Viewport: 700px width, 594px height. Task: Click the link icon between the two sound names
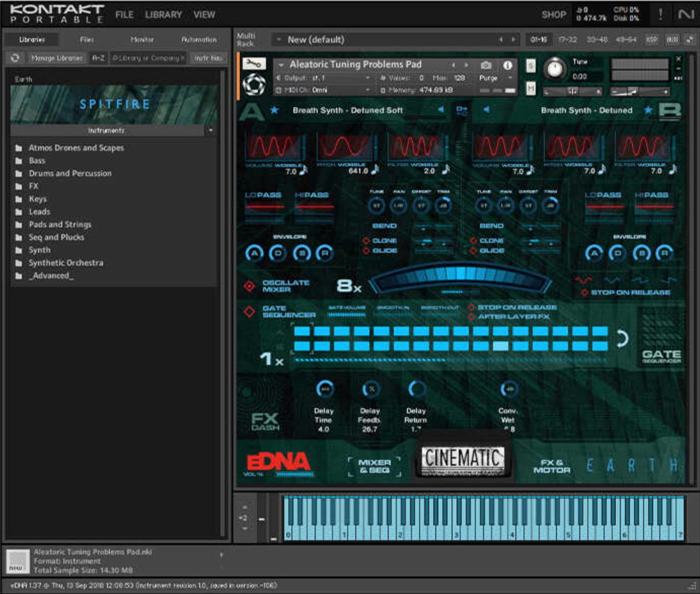pos(462,110)
